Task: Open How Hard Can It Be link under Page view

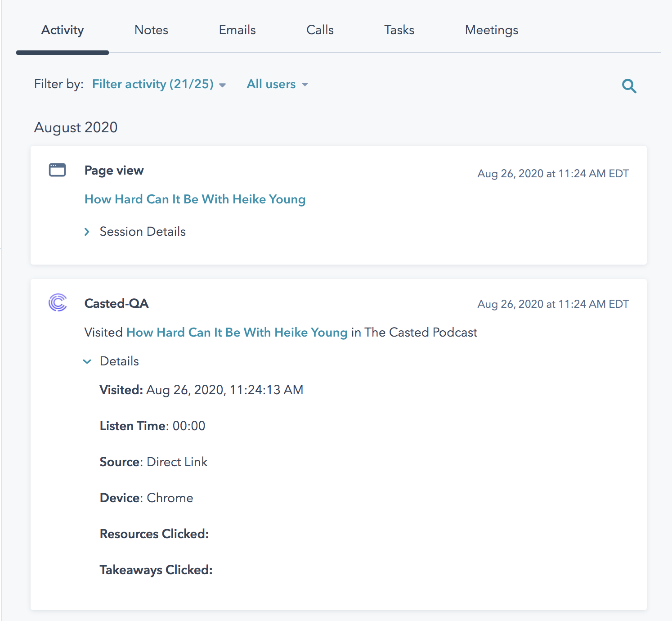Action: click(195, 199)
